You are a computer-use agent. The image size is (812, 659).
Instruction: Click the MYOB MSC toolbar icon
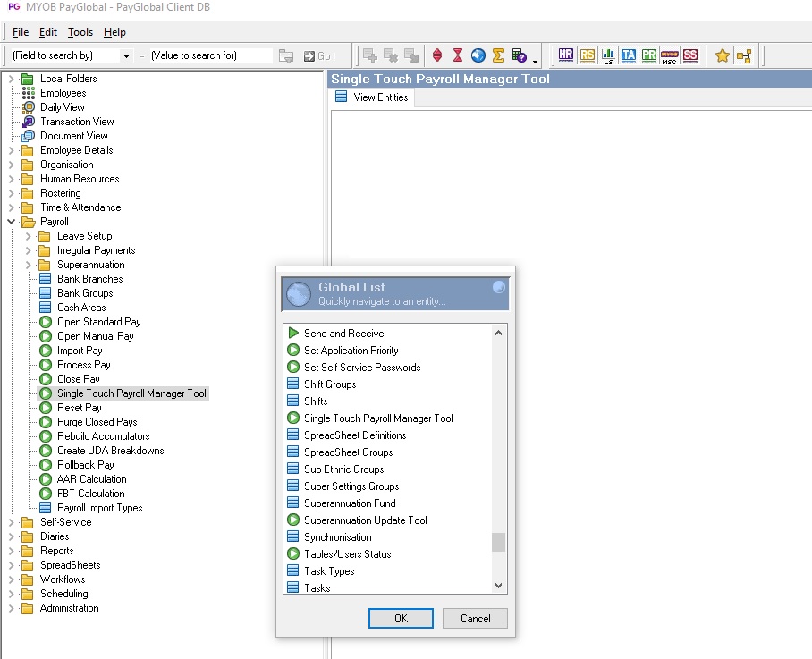click(x=670, y=55)
